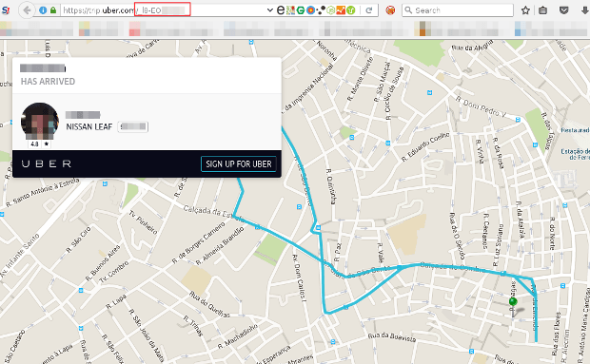
Task: Open the round orange extension icon
Action: click(390, 10)
